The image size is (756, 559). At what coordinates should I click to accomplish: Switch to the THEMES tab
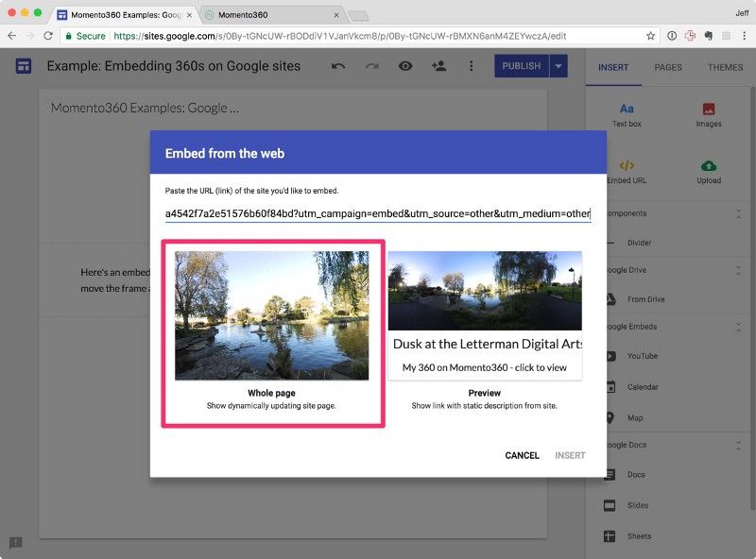click(725, 67)
